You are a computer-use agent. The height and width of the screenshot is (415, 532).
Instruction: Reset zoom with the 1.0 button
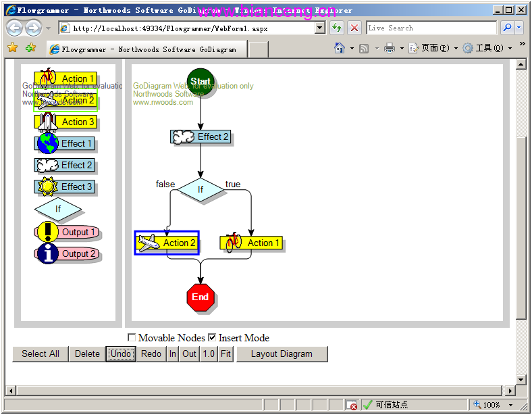click(209, 354)
